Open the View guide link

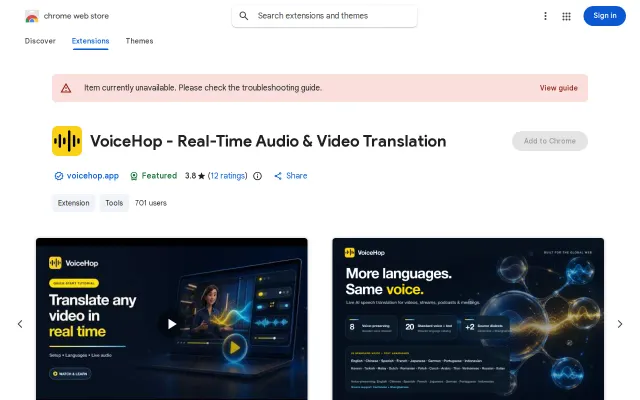(558, 88)
